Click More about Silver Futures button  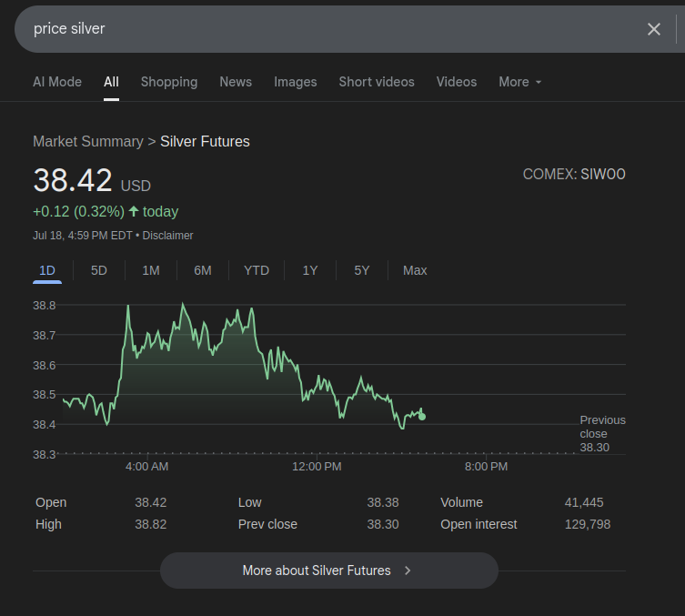329,571
